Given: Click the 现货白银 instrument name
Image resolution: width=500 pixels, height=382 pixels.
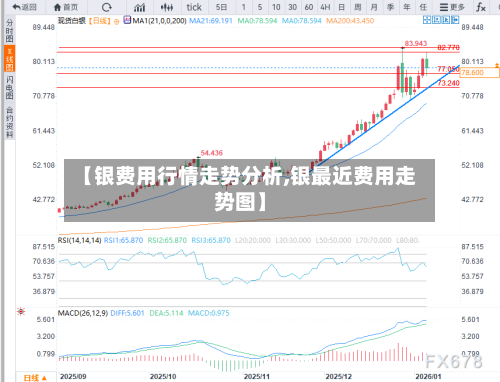Looking at the screenshot, I should (72, 21).
